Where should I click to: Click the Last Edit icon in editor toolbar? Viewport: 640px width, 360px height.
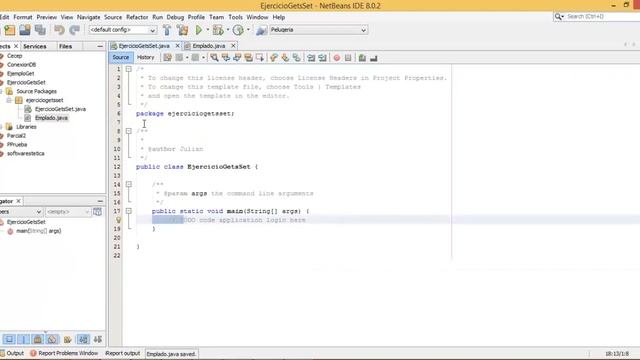pyautogui.click(x=167, y=58)
